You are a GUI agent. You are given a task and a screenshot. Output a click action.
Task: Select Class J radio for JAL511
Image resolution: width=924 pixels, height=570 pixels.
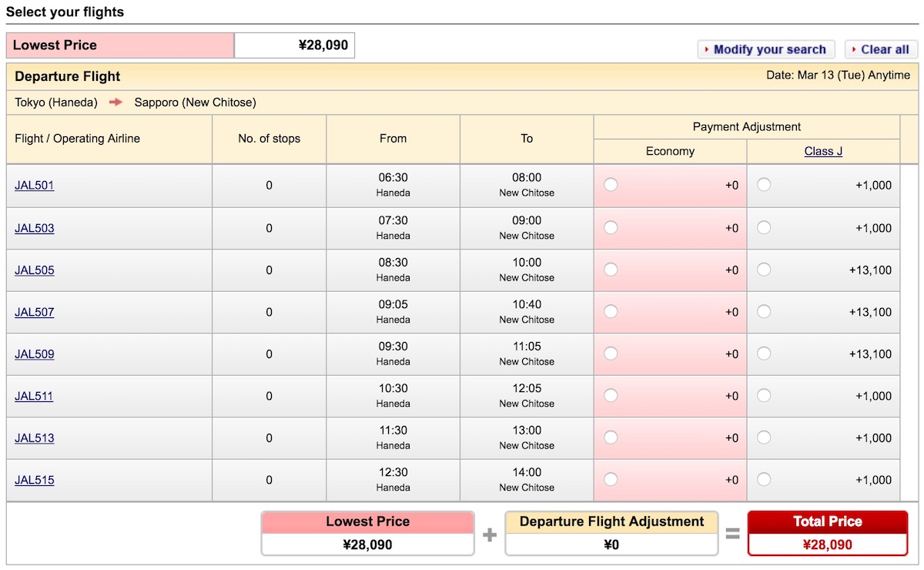(764, 396)
